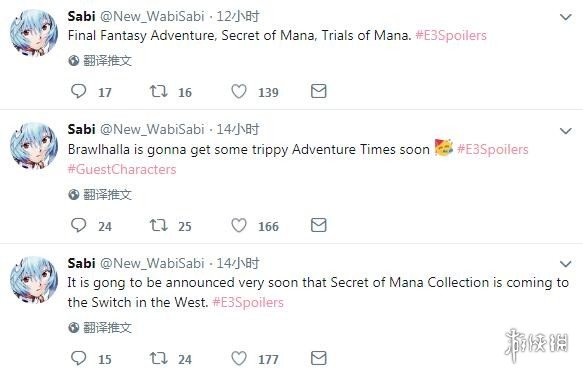Image resolution: width=583 pixels, height=373 pixels.
Task: Open #E3Spoilers hashtag in the first tweet
Action: click(x=451, y=35)
